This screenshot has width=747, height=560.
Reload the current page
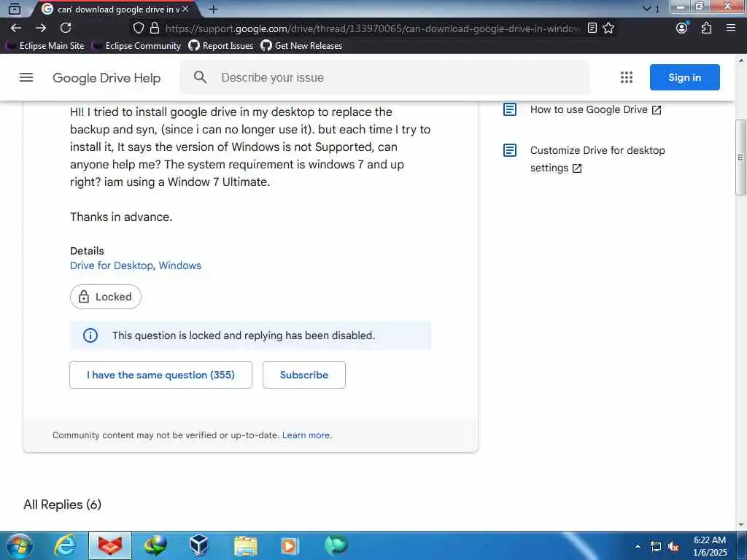66,28
